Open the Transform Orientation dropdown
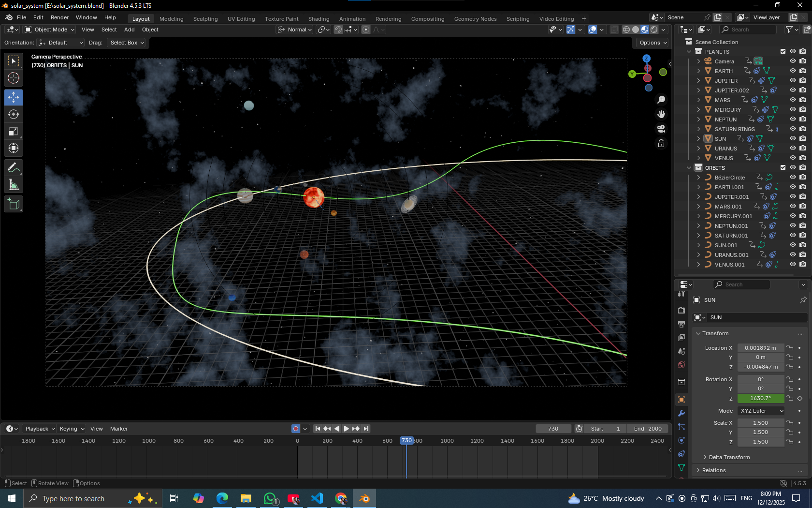Image resolution: width=812 pixels, height=508 pixels. click(294, 30)
